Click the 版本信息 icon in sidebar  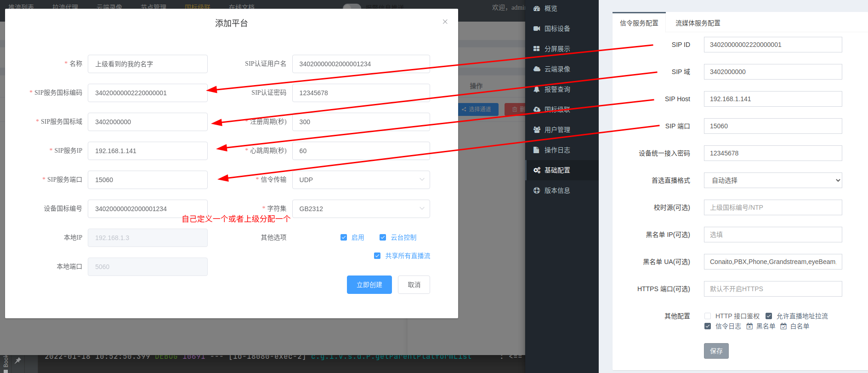[x=536, y=190]
